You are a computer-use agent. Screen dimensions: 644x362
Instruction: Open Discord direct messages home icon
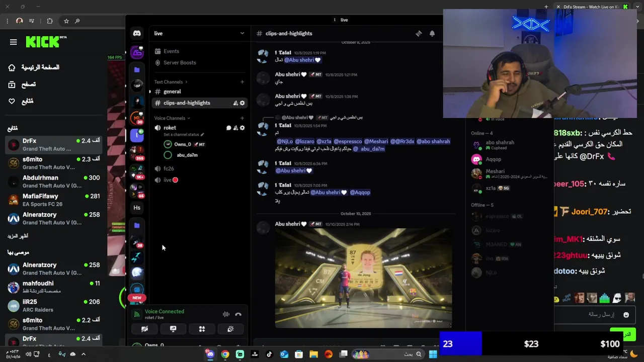click(137, 33)
